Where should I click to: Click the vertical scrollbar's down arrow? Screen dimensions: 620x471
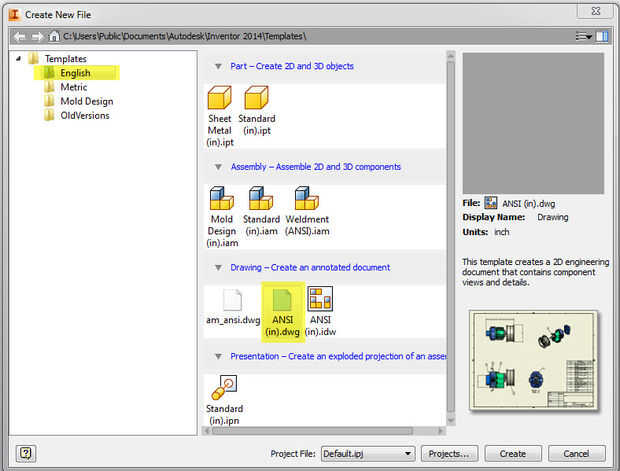pyautogui.click(x=450, y=420)
